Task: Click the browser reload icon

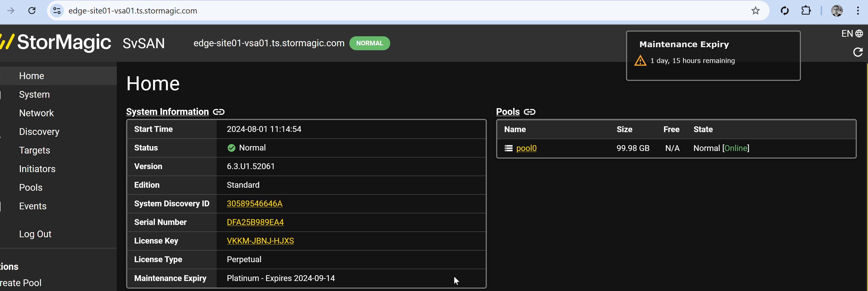Action: tap(32, 11)
